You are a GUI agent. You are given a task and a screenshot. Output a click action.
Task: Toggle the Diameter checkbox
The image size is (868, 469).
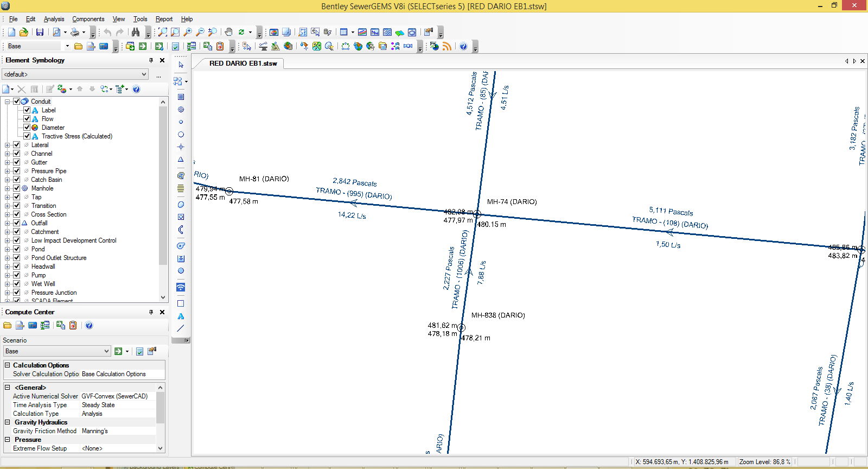[27, 128]
